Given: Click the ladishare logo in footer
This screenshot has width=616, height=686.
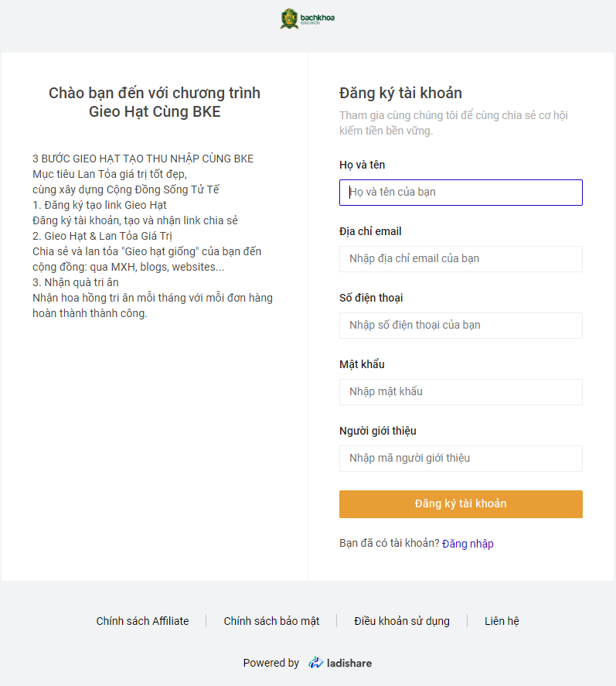Looking at the screenshot, I should (340, 663).
